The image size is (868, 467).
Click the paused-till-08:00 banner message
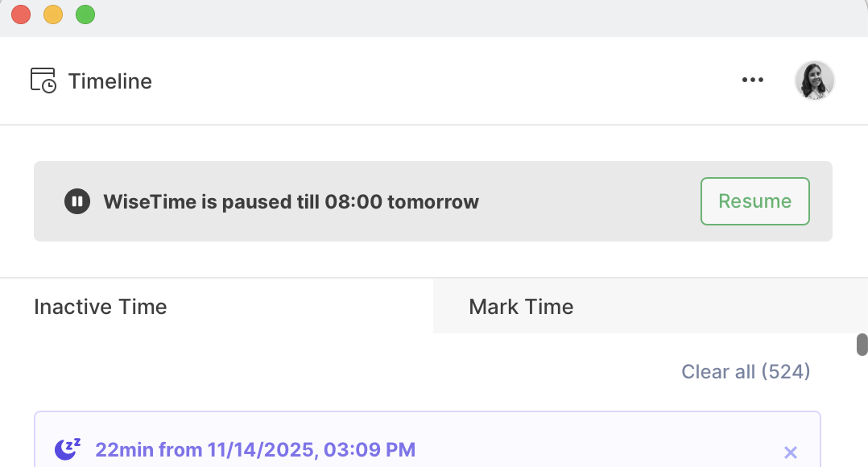[x=290, y=201]
